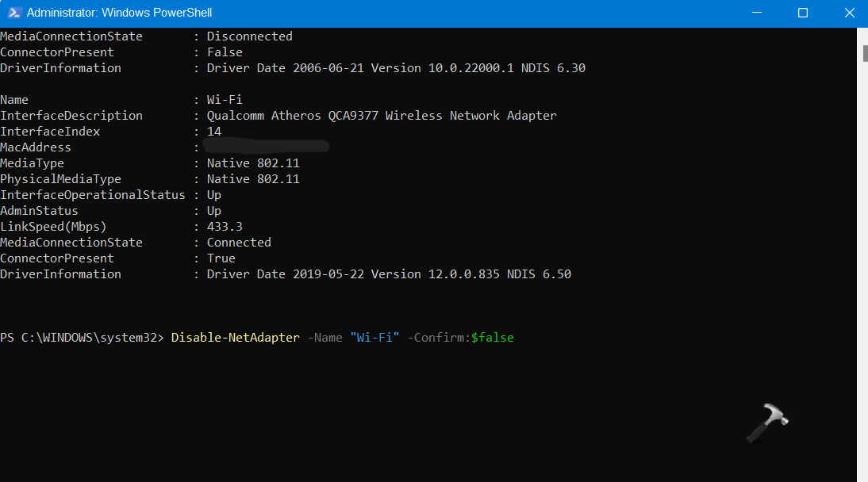868x482 pixels.
Task: Click the LinkSpeed value 433.3
Action: (x=225, y=227)
